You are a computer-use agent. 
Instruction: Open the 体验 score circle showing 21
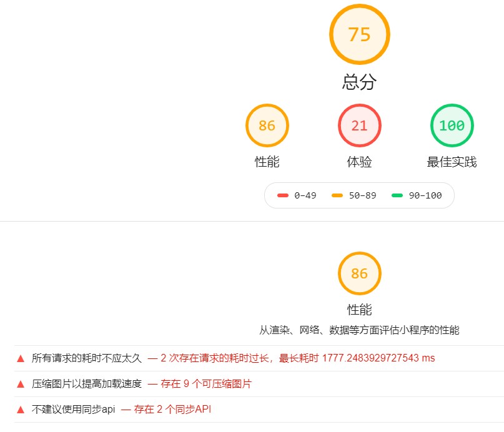click(x=359, y=125)
